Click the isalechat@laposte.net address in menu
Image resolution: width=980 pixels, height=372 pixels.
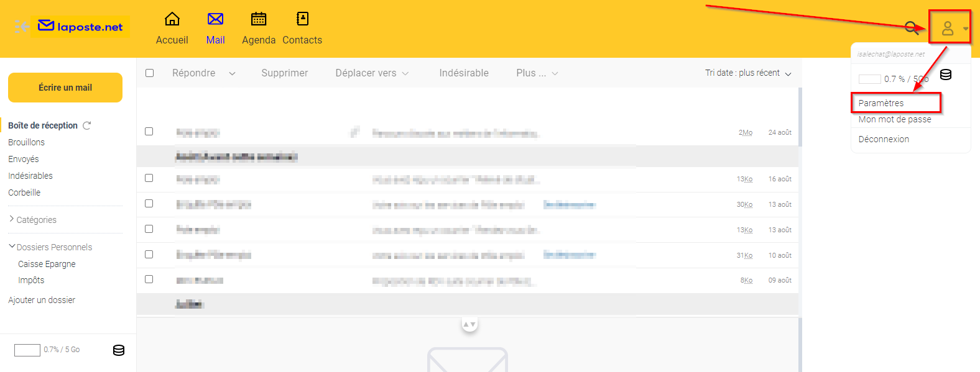coord(890,54)
